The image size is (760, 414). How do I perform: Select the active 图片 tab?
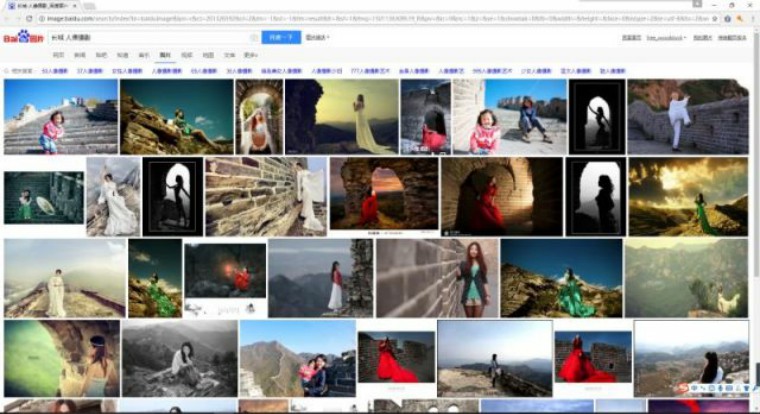(x=165, y=55)
